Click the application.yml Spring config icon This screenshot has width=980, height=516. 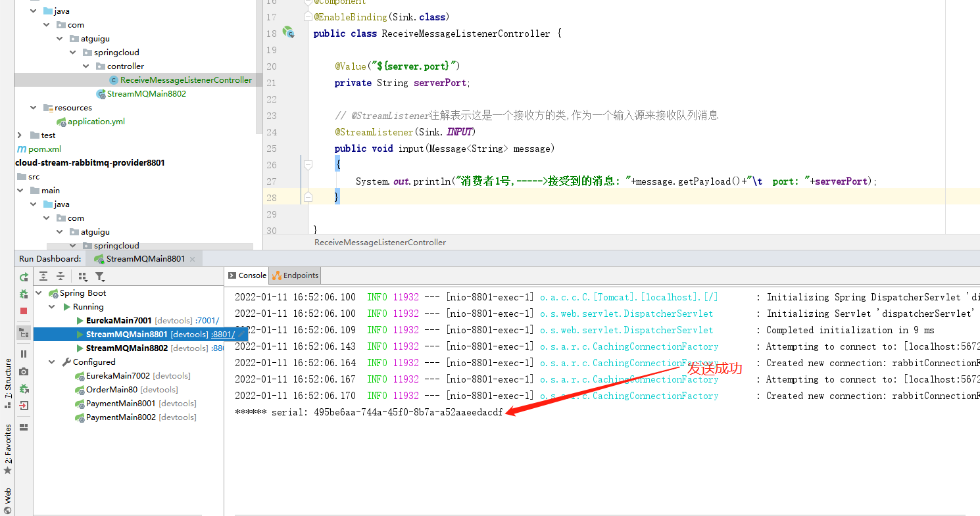61,122
